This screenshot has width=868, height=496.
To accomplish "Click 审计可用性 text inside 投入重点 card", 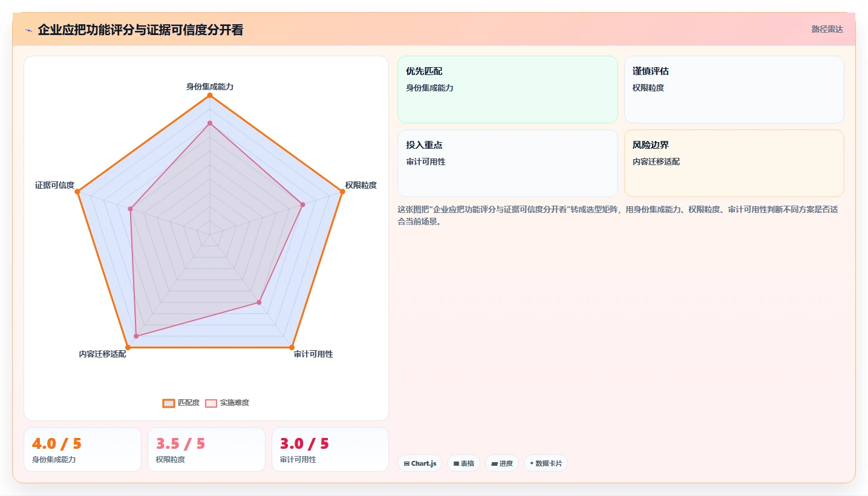I will (426, 162).
